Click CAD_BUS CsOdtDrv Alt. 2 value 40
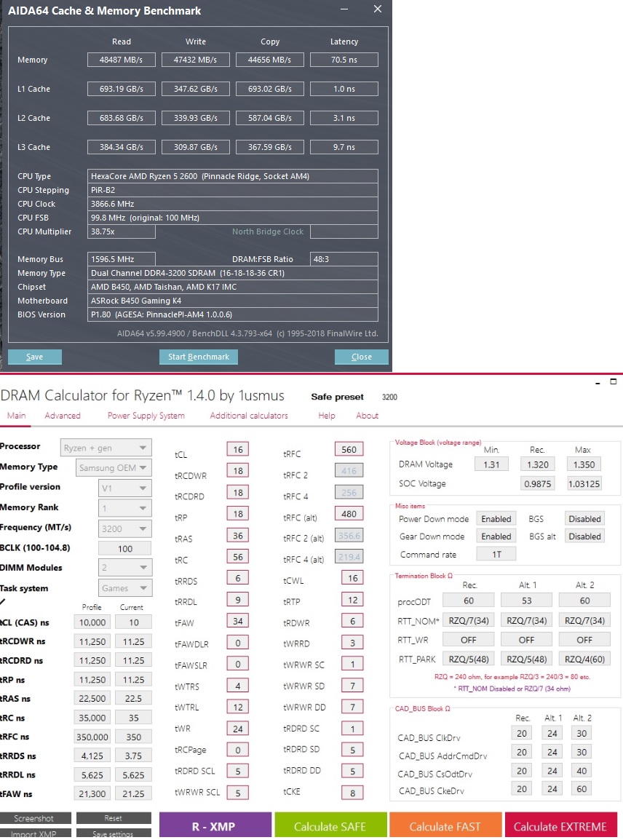This screenshot has width=623, height=840. [582, 771]
